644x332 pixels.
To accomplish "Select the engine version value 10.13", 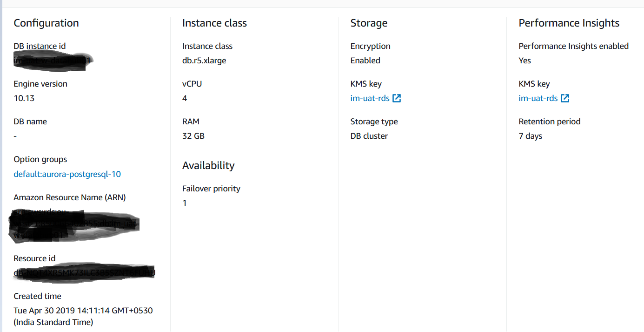I will click(24, 98).
